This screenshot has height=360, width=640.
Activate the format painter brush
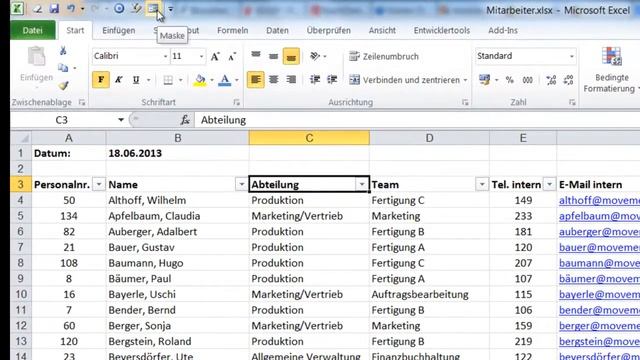(63, 85)
